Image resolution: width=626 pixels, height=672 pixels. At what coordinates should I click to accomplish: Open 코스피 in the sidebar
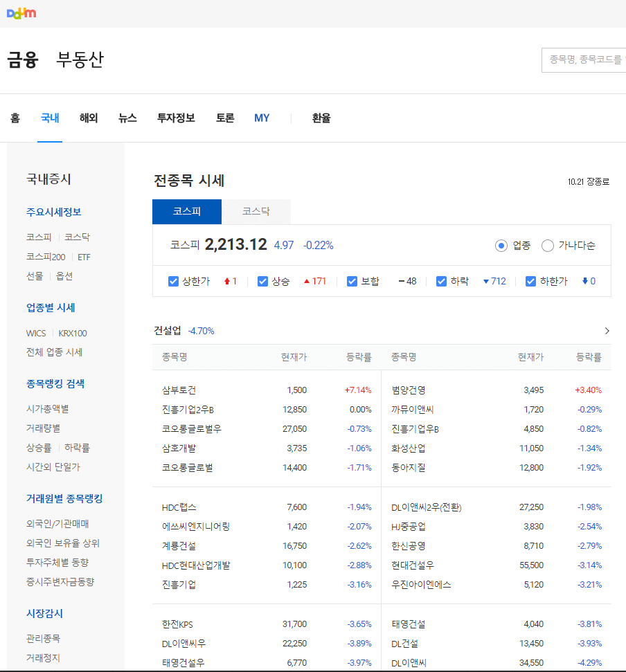tap(39, 237)
